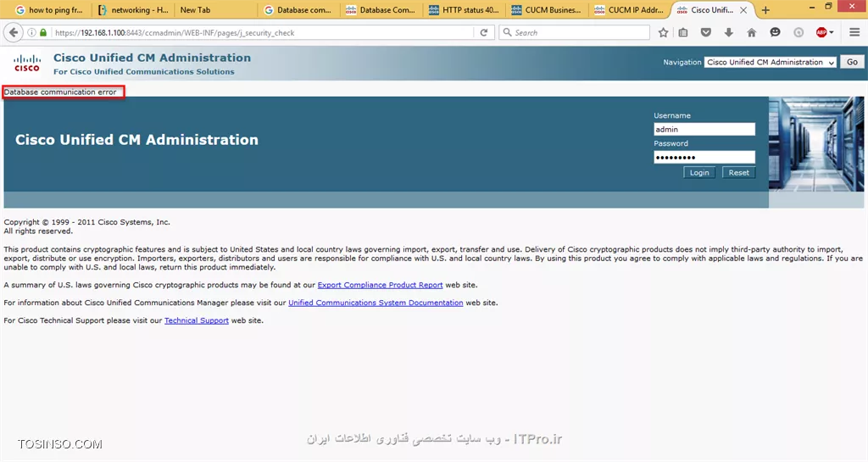Open the Firefox hamburger menu
Viewport: 868px width, 462px height.
854,33
